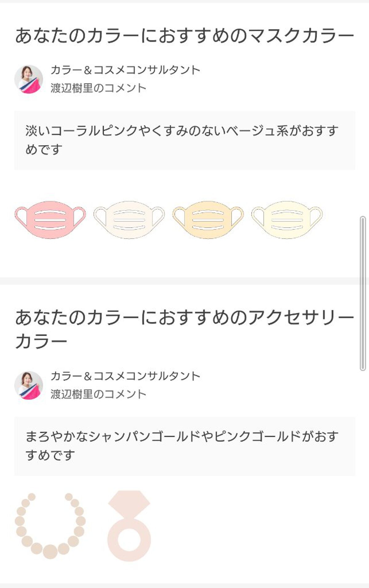The height and width of the screenshot is (588, 369).
Task: Click the pink gold ring icon
Action: (x=129, y=526)
